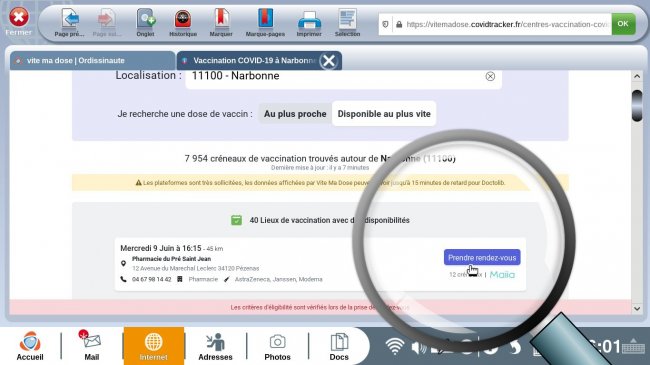The image size is (650, 365).
Task: Click the warning triangle in yellow banner
Action: 138,182
